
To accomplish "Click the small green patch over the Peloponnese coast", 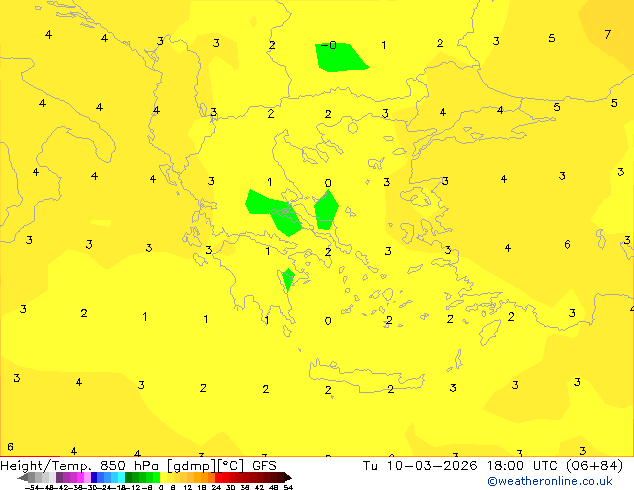I will point(288,279).
